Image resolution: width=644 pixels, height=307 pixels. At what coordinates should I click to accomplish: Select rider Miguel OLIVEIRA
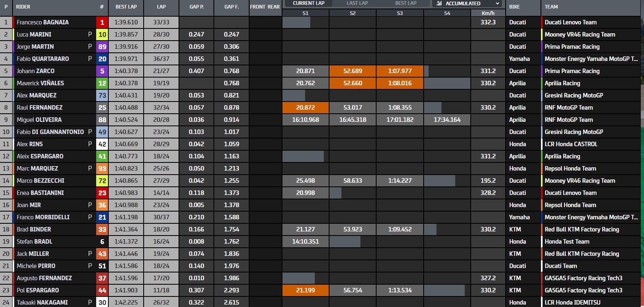(39, 120)
